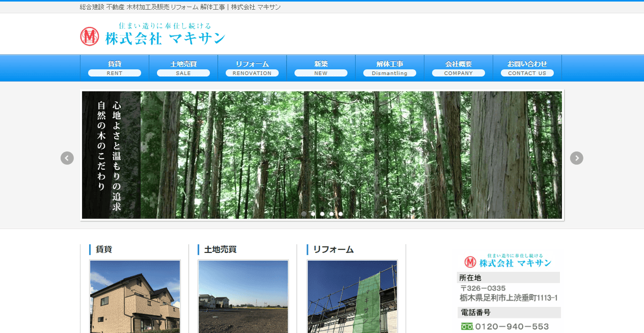The height and width of the screenshot is (333, 644).
Task: Click the 賃貸 section heading
Action: coord(104,249)
